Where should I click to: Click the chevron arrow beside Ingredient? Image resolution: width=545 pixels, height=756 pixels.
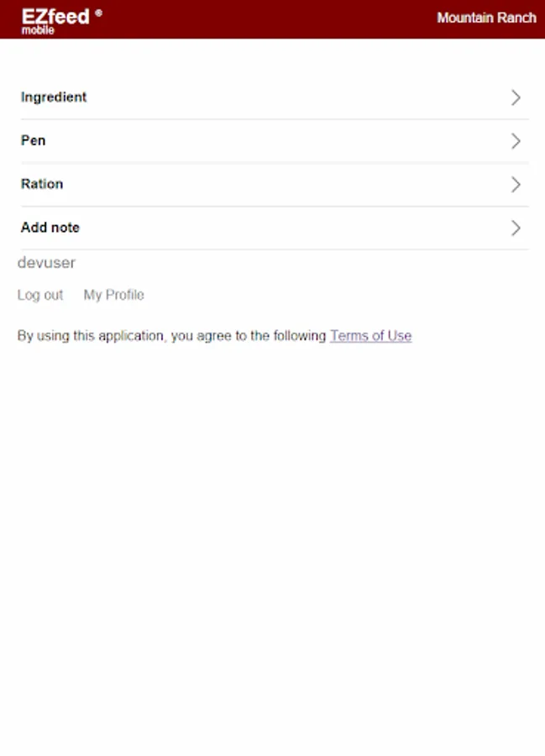(516, 97)
